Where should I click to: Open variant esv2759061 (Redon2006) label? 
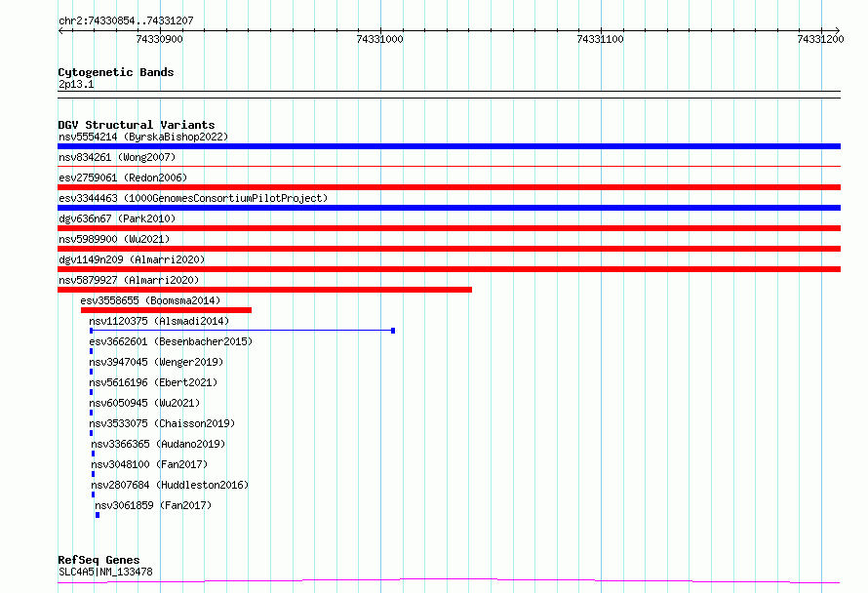(x=123, y=178)
